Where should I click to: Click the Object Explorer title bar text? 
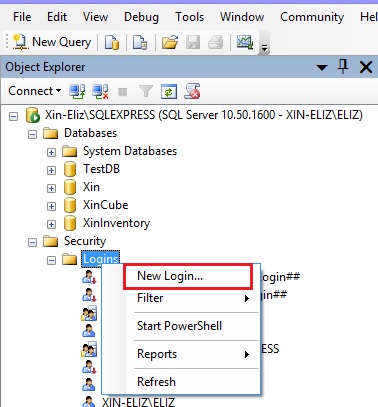pos(45,67)
